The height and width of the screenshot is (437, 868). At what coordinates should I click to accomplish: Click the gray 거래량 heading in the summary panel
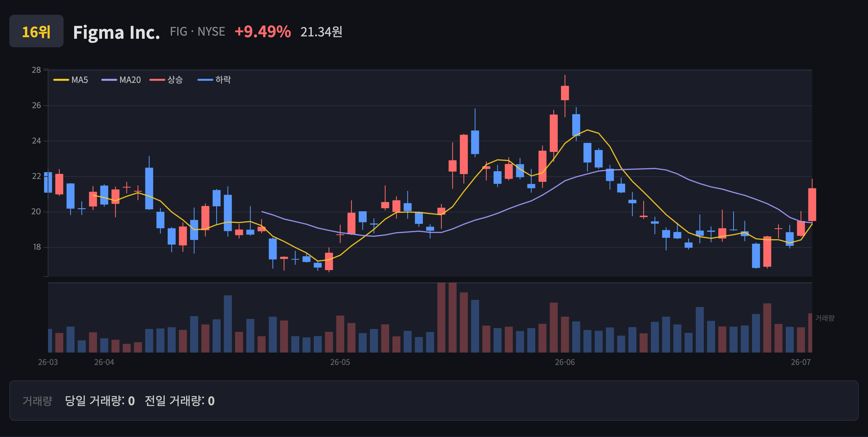37,401
